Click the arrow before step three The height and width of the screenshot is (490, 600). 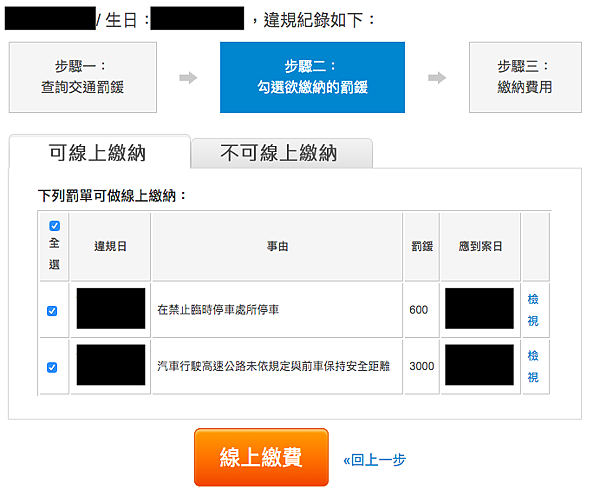tap(437, 78)
